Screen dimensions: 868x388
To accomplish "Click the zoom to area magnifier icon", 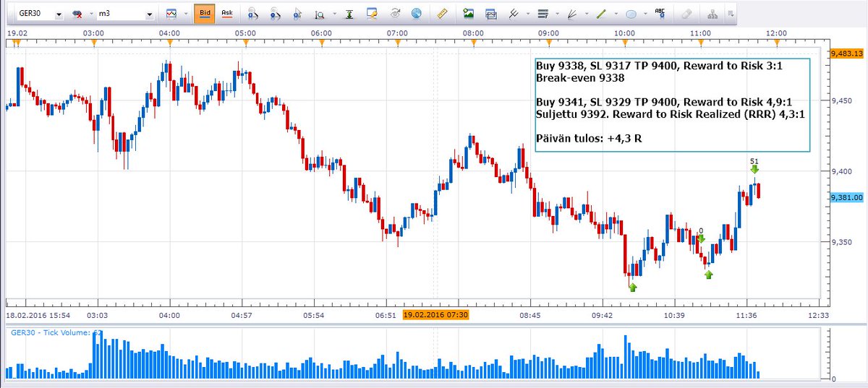I will 320,14.
